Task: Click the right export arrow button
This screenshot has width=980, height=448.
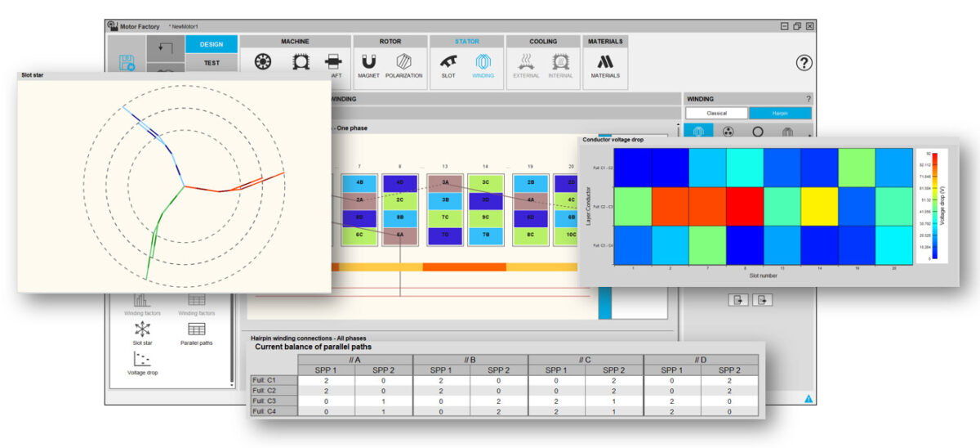Action: (761, 299)
